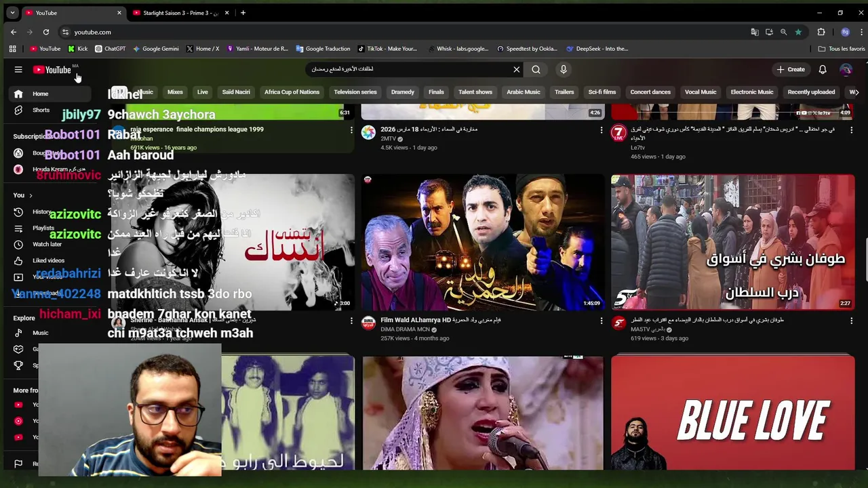The image size is (868, 488).
Task: Select the Live filter chip
Action: point(202,92)
